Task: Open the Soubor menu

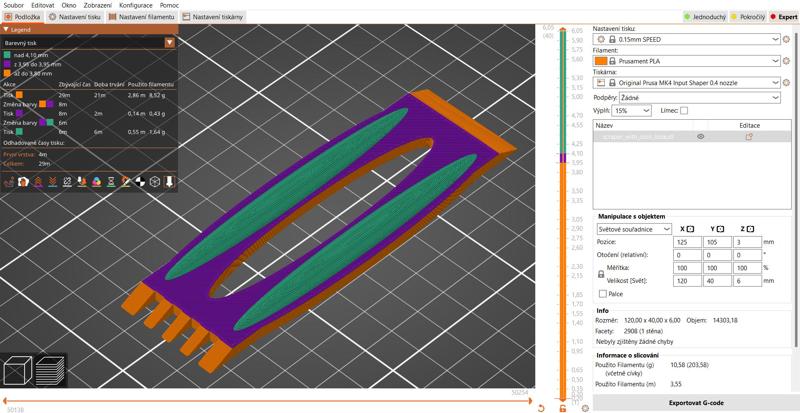Action: (13, 5)
